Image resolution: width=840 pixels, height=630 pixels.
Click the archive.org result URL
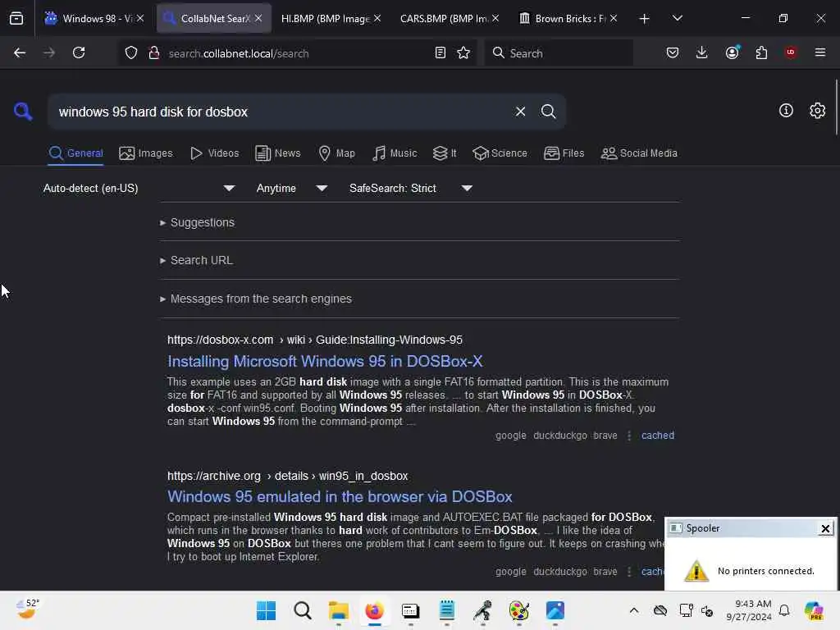[287, 477]
